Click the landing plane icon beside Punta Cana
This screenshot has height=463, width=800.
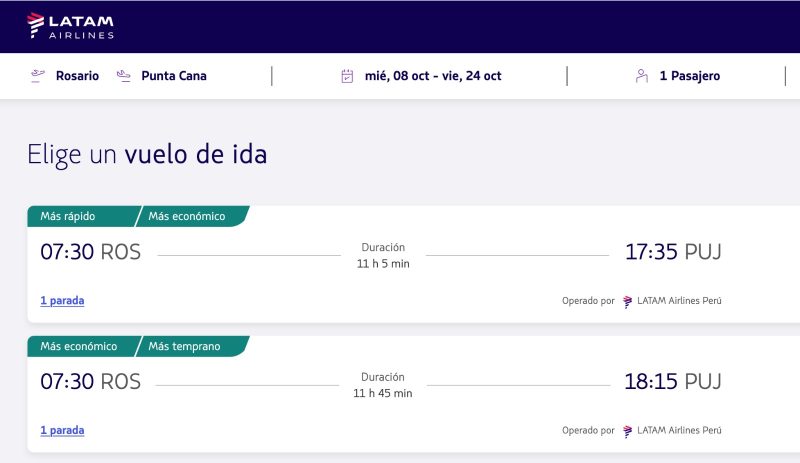[x=124, y=75]
